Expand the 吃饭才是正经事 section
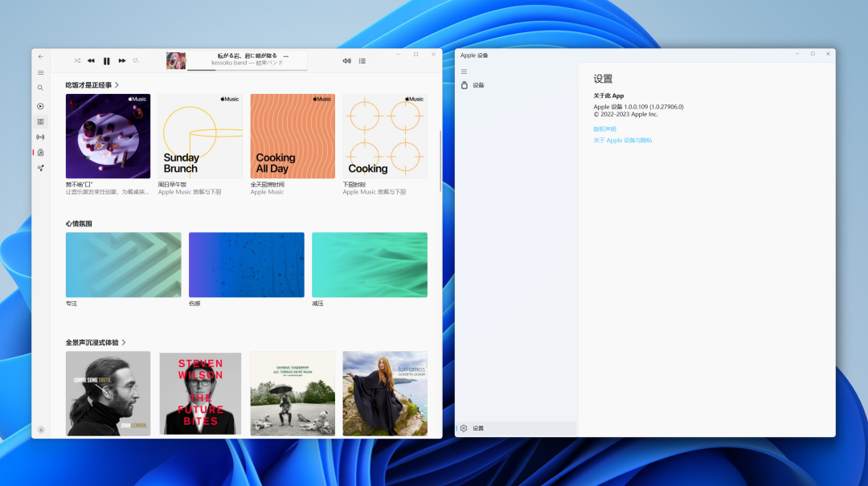 point(92,85)
